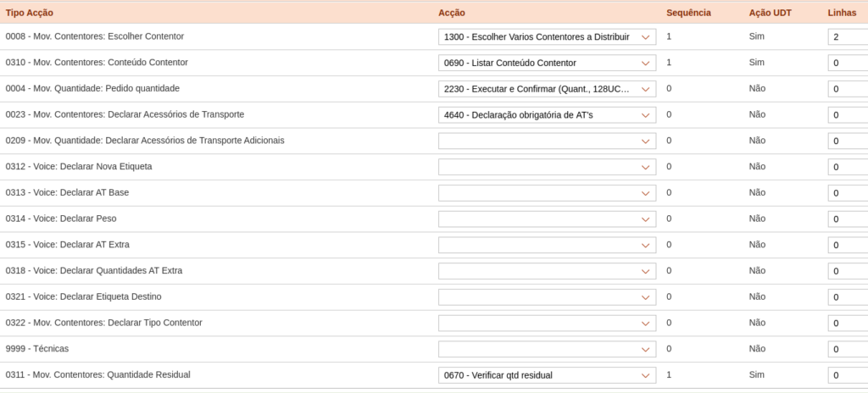Image resolution: width=868 pixels, height=393 pixels.
Task: Open Acção dropdown for 0310 Conteúdo Contentor
Action: [x=547, y=63]
